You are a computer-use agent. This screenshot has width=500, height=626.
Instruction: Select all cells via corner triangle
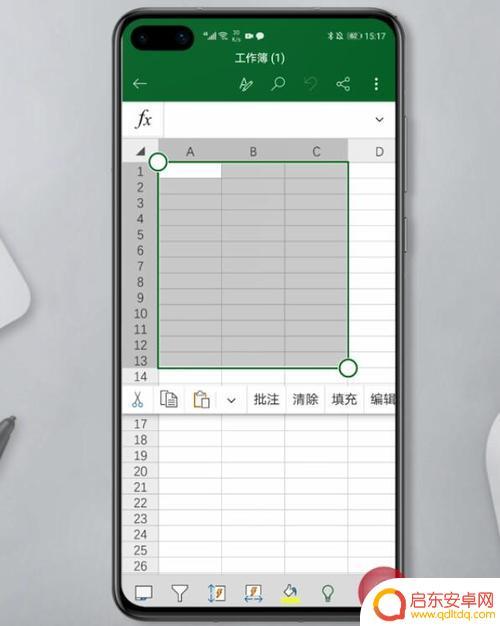pyautogui.click(x=140, y=151)
